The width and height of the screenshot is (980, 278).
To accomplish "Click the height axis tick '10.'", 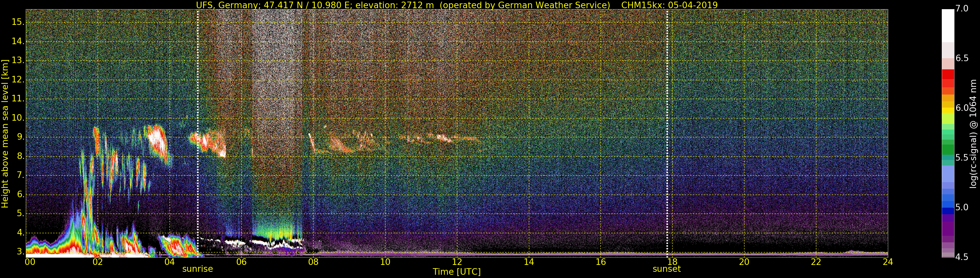I will click(x=18, y=118).
